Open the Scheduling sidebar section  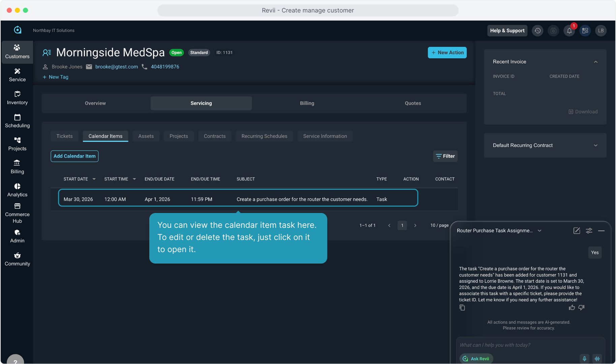(x=17, y=121)
